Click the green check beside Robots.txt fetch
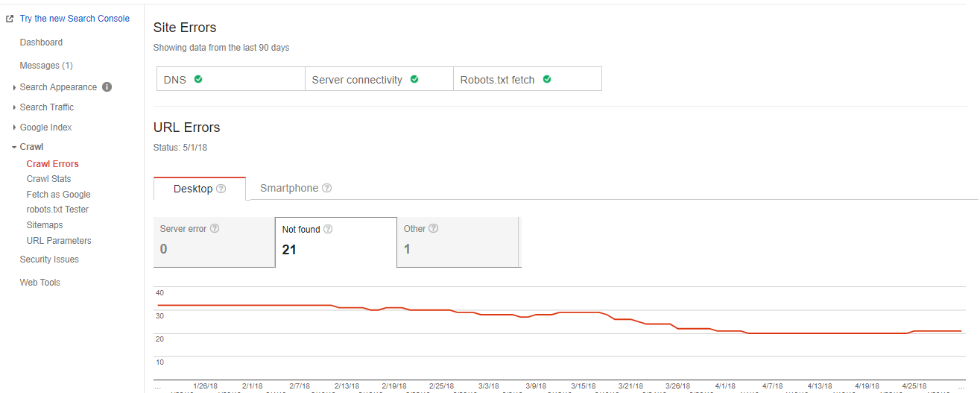 click(x=547, y=79)
